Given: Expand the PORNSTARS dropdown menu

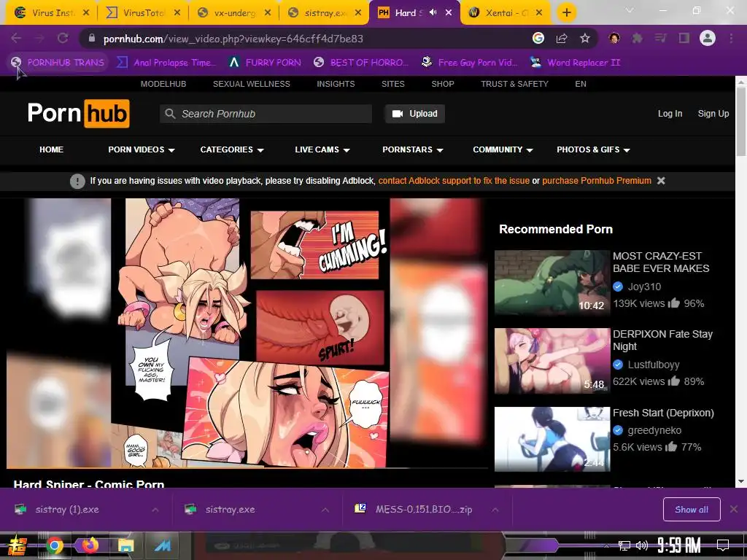Looking at the screenshot, I should [413, 149].
